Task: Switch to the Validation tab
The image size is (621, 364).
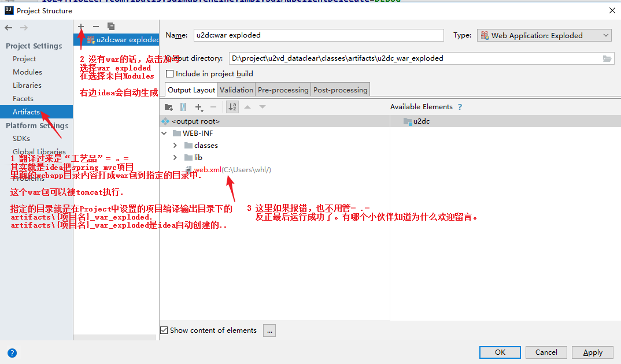Action: click(x=236, y=89)
